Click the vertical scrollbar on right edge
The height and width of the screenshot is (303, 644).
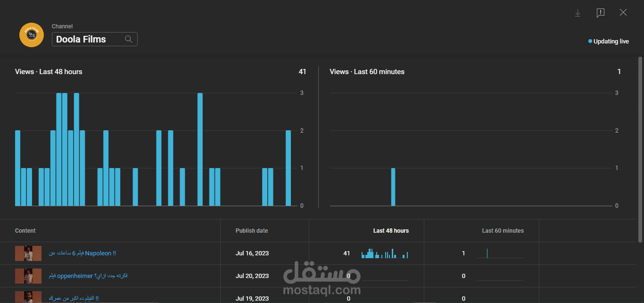640,149
